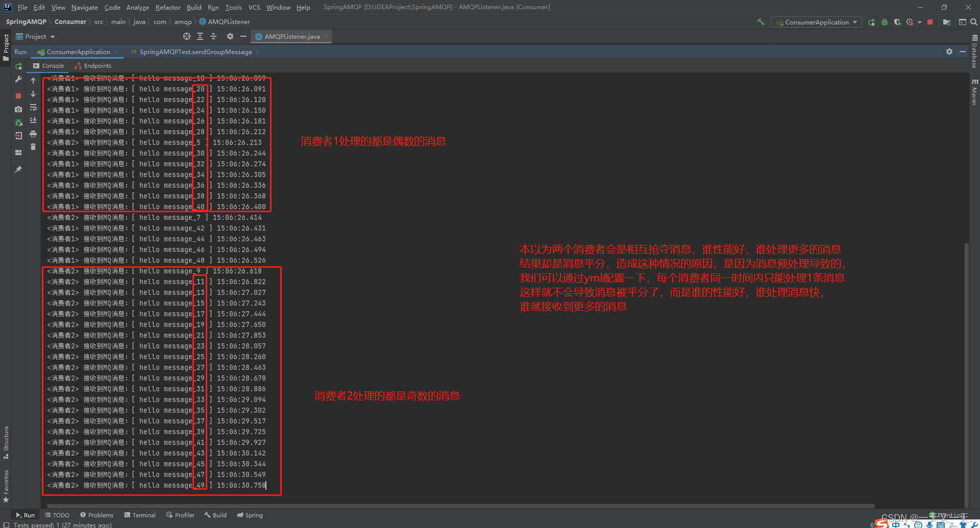980x528 pixels.
Task: Open the Spring tool window
Action: (250, 515)
